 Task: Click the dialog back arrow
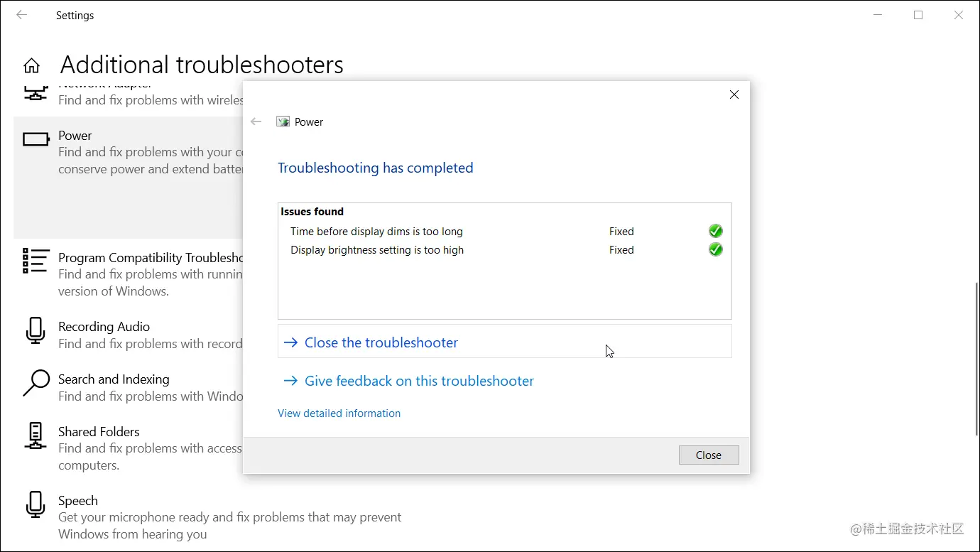point(256,121)
